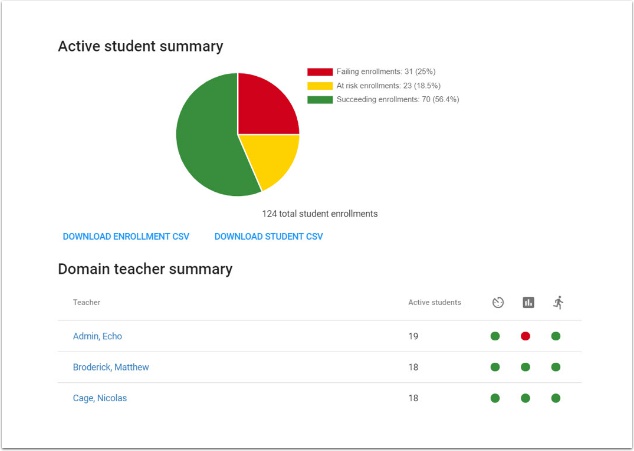Click the yellow at-risk slice of the pie chart
Screen dimensions: 634x451
pyautogui.click(x=274, y=158)
